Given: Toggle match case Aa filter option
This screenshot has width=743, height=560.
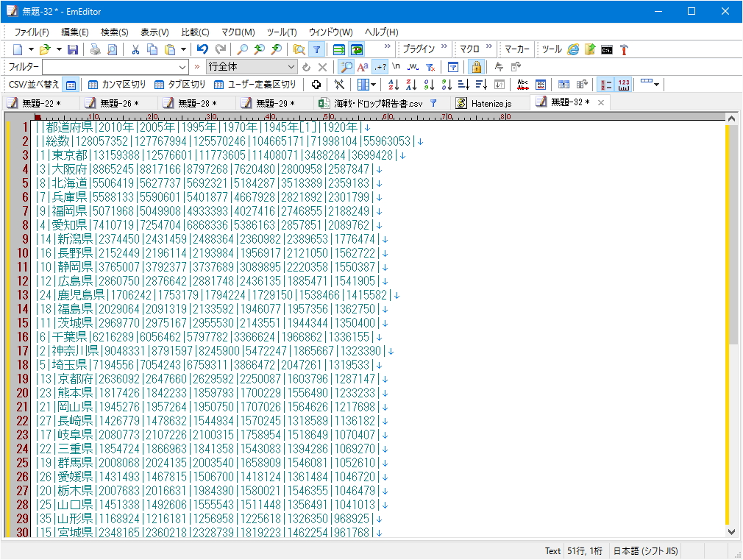Looking at the screenshot, I should coord(363,67).
